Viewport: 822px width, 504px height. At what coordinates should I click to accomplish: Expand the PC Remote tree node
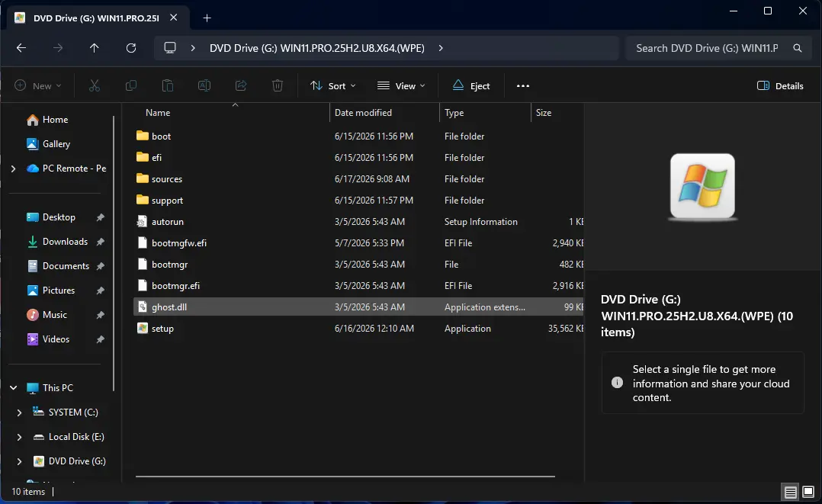tap(14, 169)
